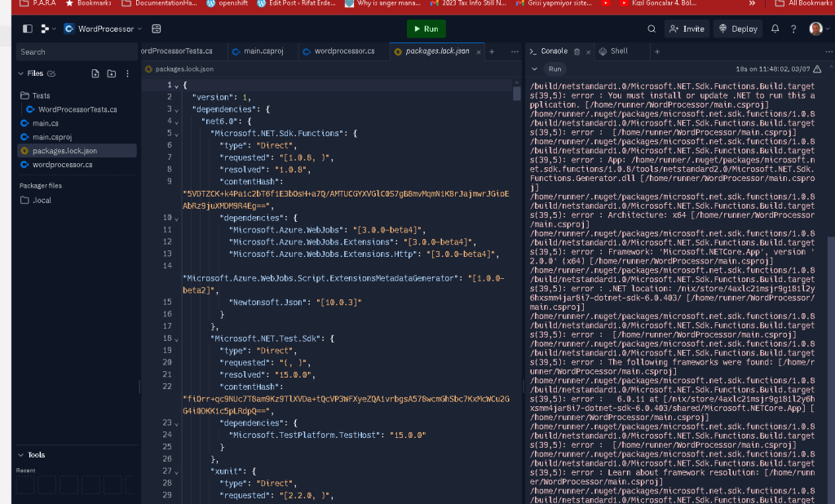835x504 pixels.
Task: Open the All Bookmarks folder
Action: 804,3
